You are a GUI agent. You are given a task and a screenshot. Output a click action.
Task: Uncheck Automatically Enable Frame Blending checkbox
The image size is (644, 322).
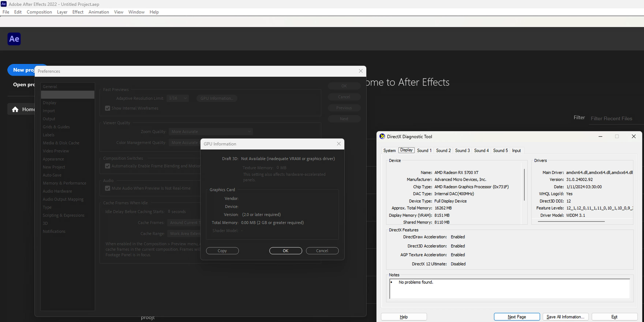point(108,166)
